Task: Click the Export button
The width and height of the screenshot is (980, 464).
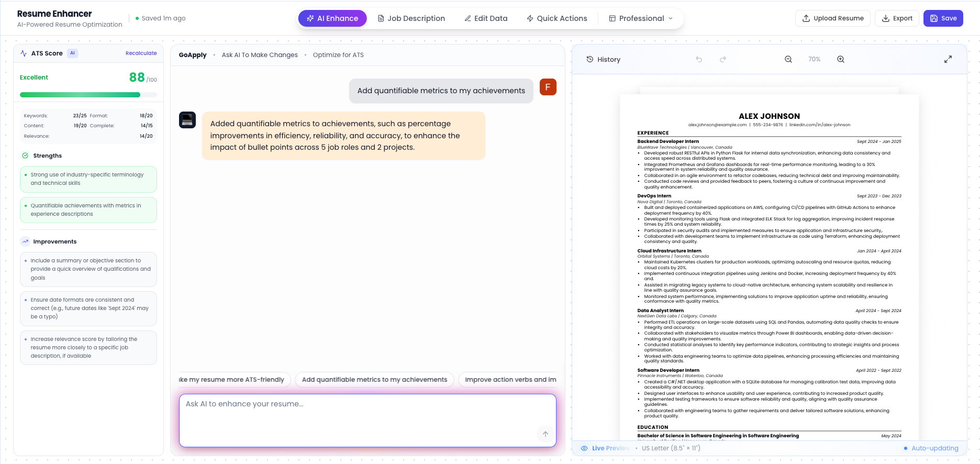Action: click(897, 18)
